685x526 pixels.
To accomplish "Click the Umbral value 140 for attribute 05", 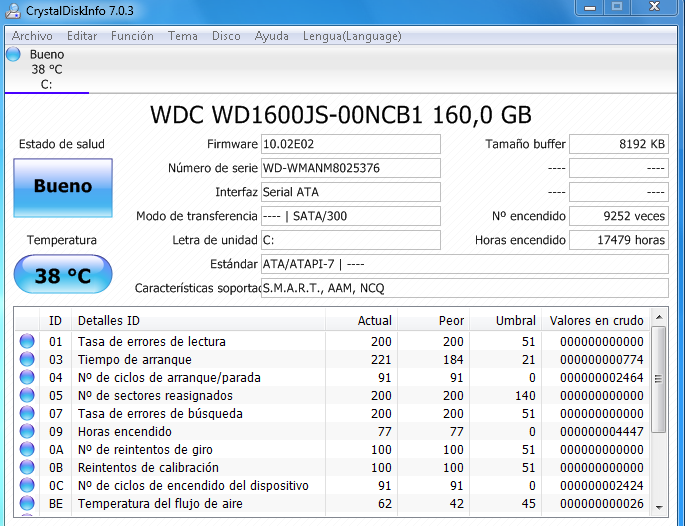I will [525, 395].
